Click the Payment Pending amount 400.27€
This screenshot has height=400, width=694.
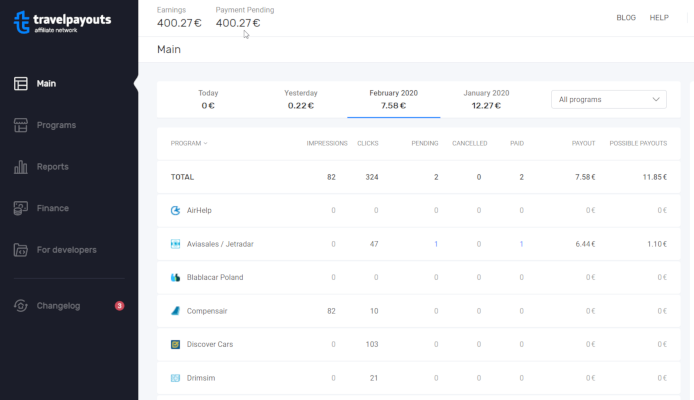click(x=238, y=23)
